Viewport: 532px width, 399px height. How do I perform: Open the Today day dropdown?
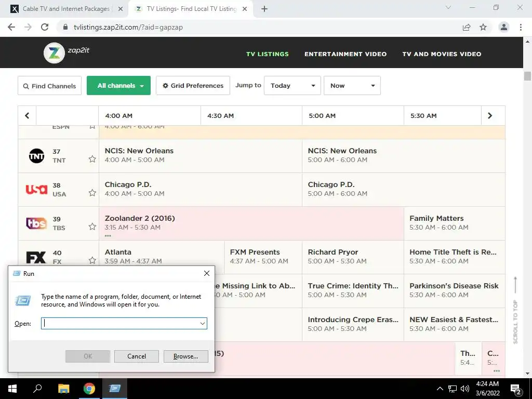click(292, 86)
